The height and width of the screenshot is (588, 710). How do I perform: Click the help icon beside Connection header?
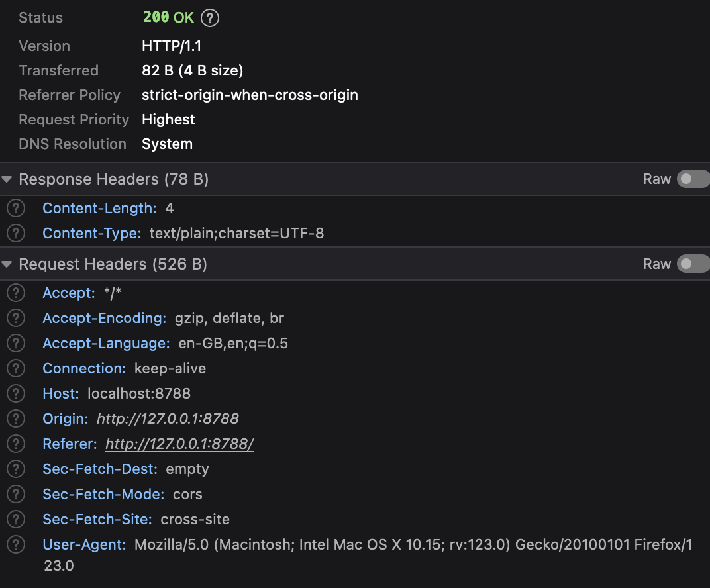pos(15,369)
